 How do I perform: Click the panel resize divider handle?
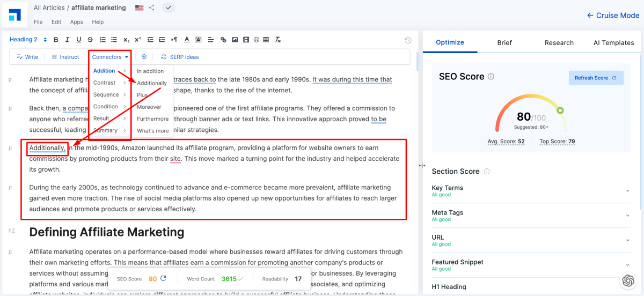coord(422,166)
